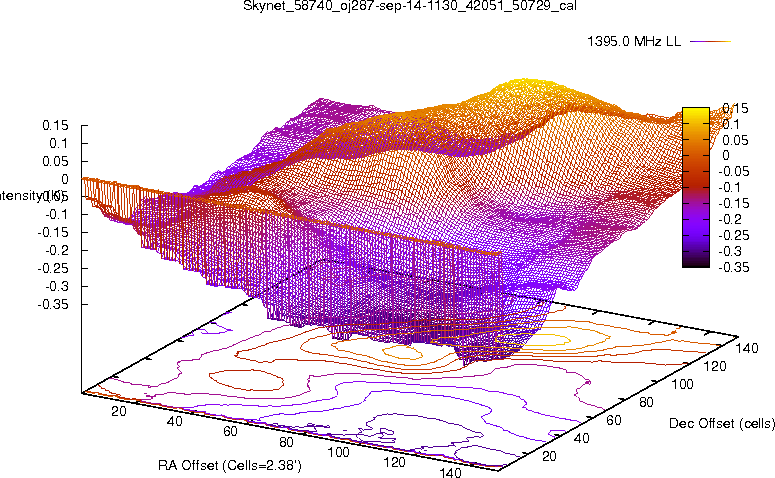Click the -0.3 label on the color bar
The height and width of the screenshot is (478, 775).
click(730, 251)
